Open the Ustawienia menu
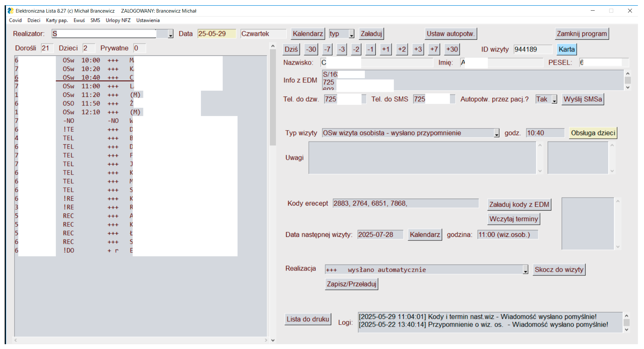The height and width of the screenshot is (349, 644). point(148,20)
